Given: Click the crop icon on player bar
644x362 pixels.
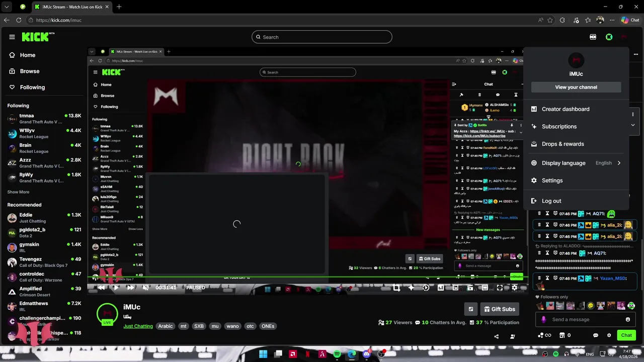Looking at the screenshot, I should coord(396,288).
